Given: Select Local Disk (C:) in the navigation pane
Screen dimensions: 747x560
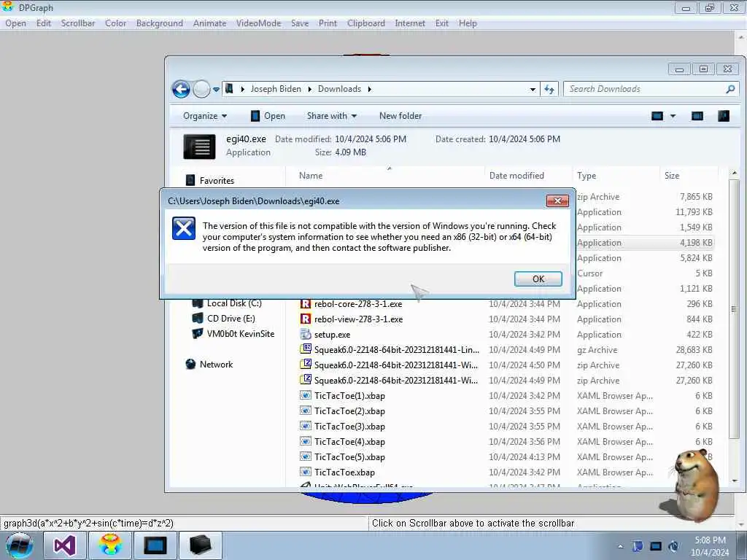Looking at the screenshot, I should tap(234, 303).
